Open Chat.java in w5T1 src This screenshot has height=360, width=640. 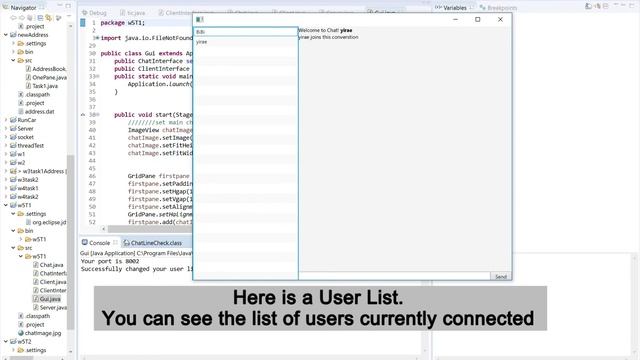51,265
